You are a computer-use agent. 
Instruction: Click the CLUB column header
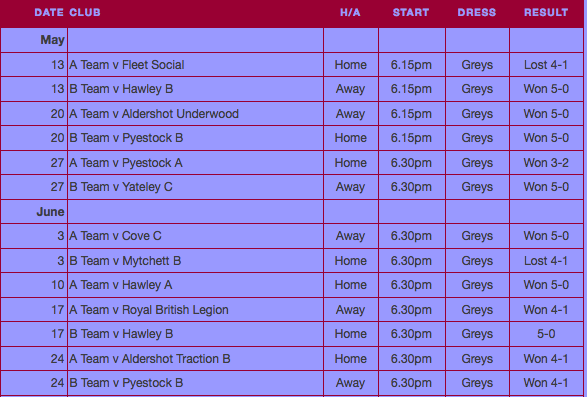point(85,12)
